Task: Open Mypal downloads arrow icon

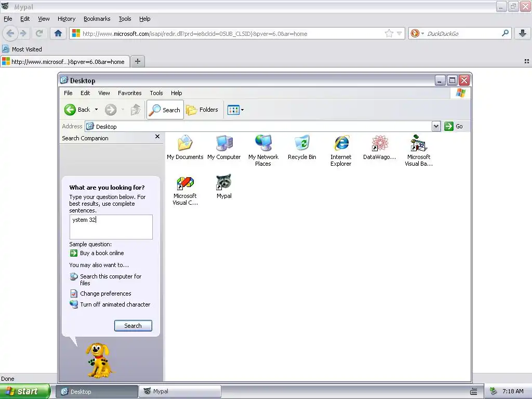Action: click(x=523, y=33)
